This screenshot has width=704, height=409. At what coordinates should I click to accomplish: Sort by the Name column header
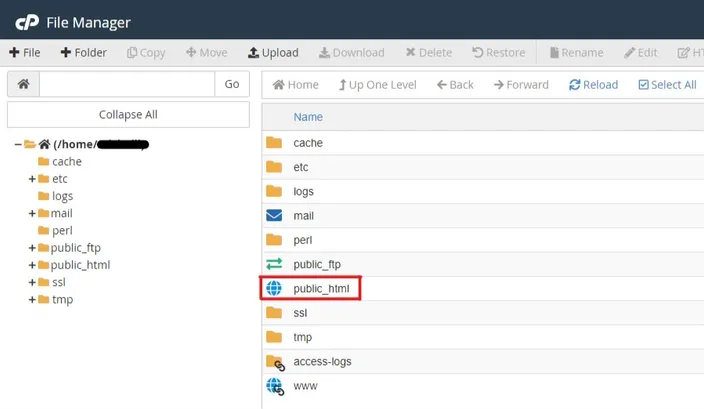(x=308, y=117)
